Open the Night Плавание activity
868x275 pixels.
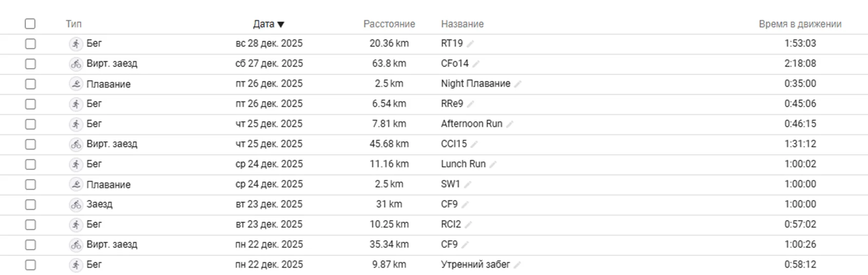point(475,84)
